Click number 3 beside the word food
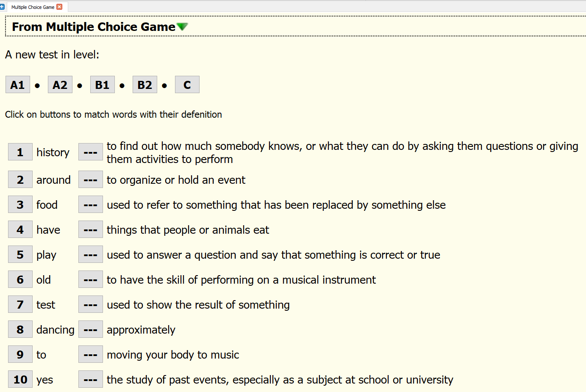Screen dimensions: 586x392 pos(20,204)
